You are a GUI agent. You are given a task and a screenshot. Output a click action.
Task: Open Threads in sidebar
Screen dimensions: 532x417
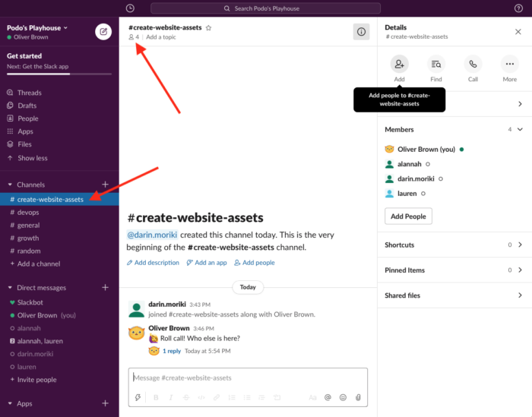[x=29, y=93]
